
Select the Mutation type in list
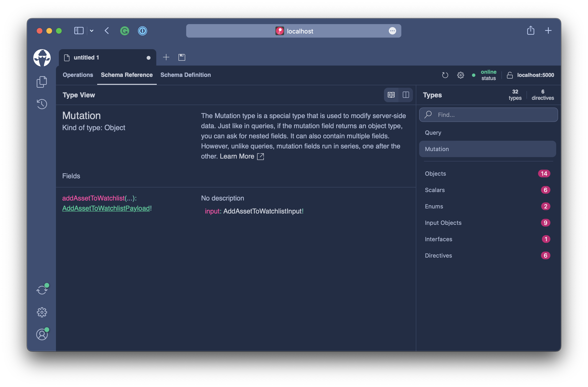tap(487, 149)
